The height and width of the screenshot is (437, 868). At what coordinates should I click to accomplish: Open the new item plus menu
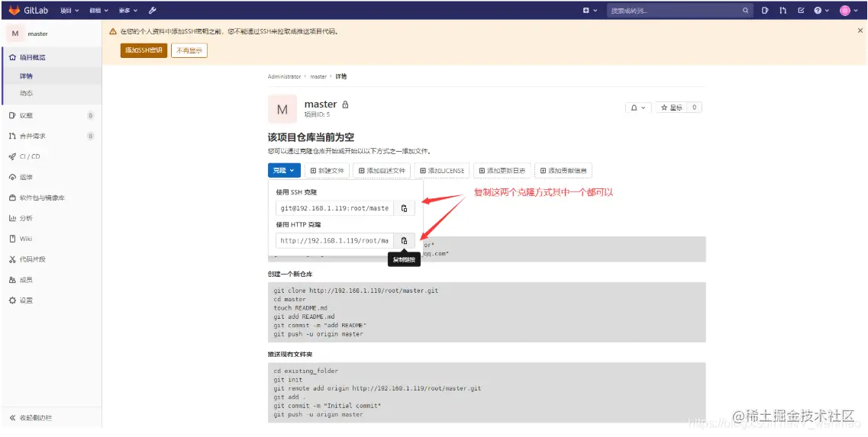coord(590,11)
